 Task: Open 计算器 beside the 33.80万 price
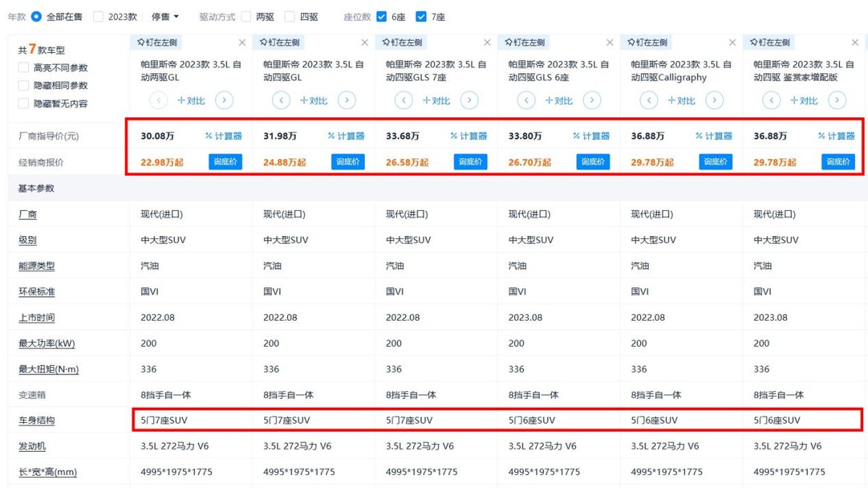point(592,136)
